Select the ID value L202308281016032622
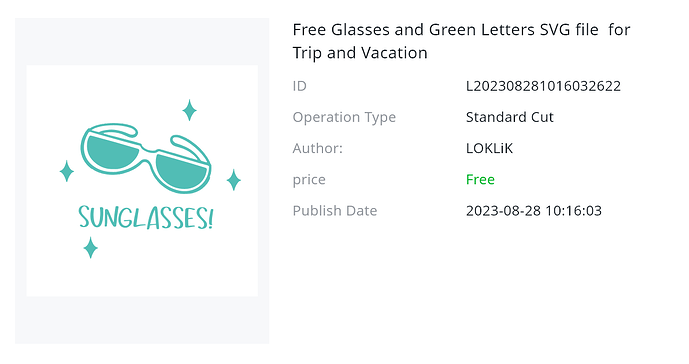The image size is (689, 364). tap(543, 86)
